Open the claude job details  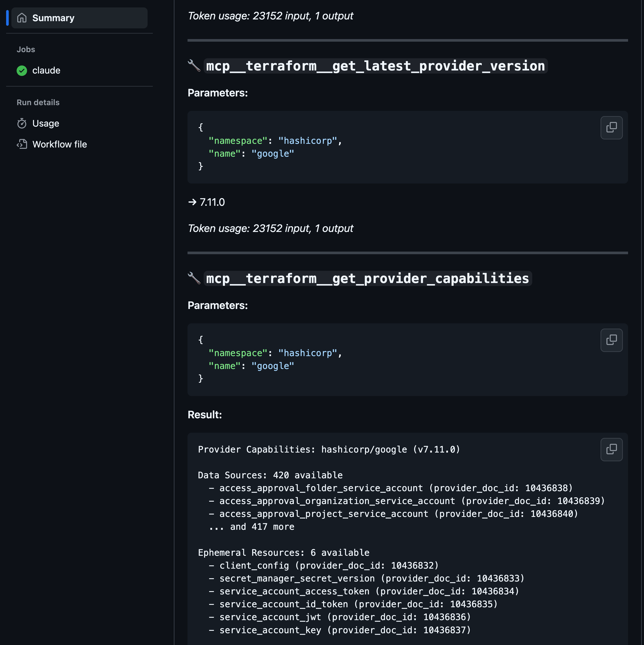click(x=46, y=70)
